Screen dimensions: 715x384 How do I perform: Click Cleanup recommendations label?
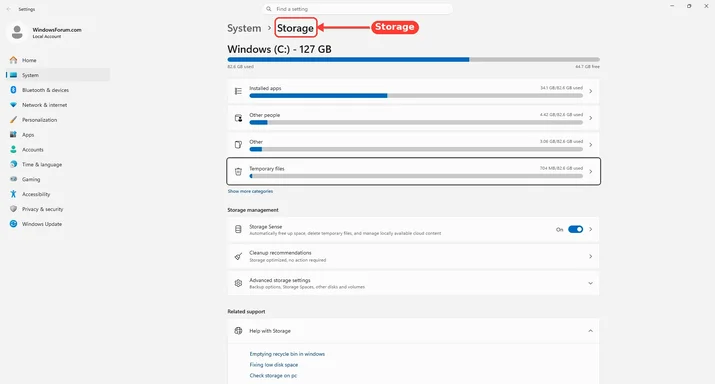tap(280, 253)
